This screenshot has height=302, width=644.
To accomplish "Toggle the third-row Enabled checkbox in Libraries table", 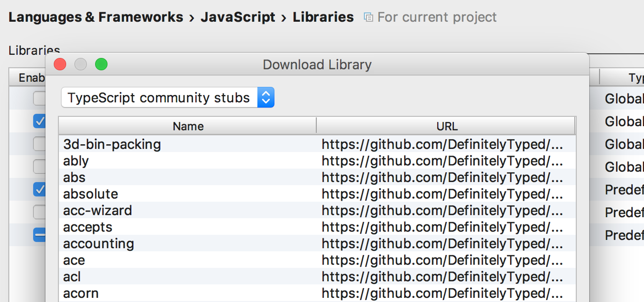I will 39,144.
